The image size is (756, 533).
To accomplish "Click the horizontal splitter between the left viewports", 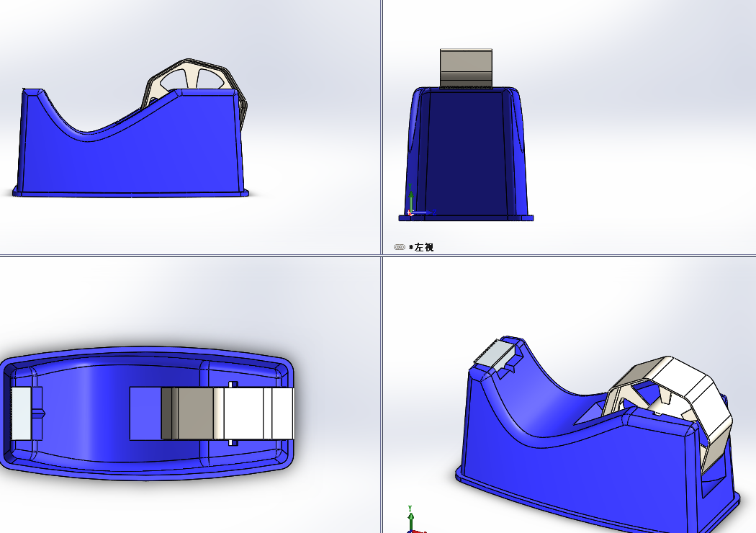I will click(190, 255).
